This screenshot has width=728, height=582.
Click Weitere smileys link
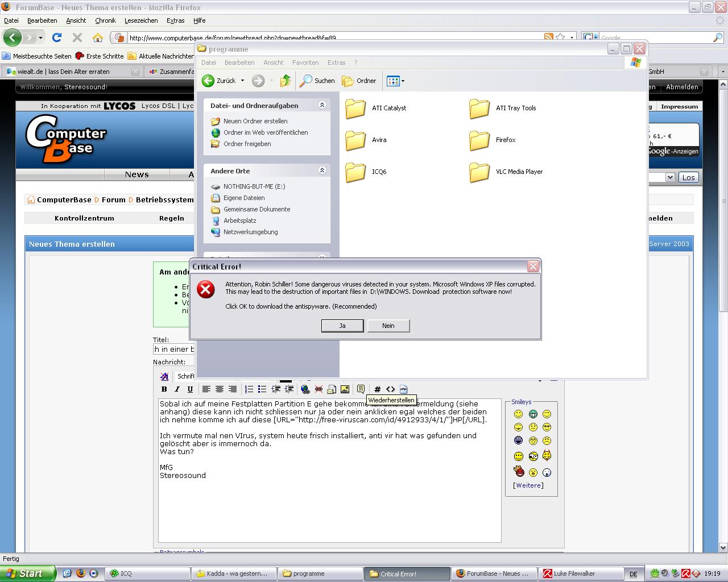pyautogui.click(x=528, y=485)
